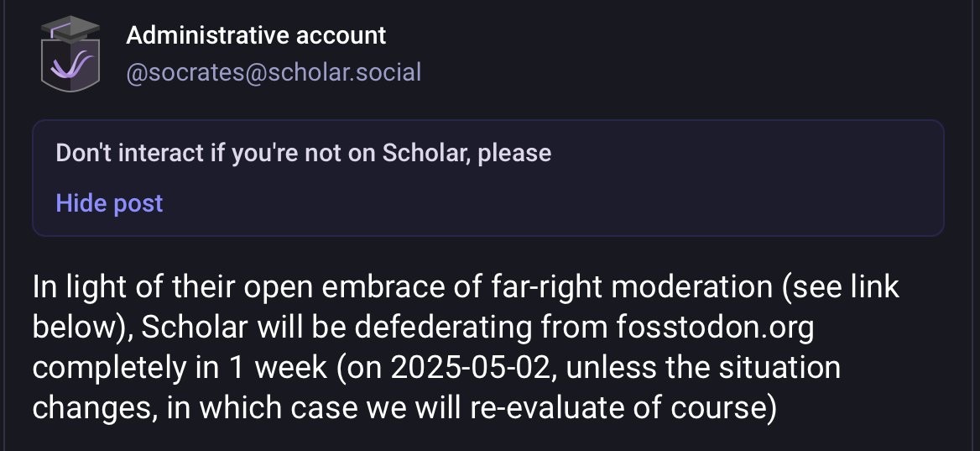Click the content warning text about Scholar
This screenshot has height=451, width=980.
pos(303,154)
